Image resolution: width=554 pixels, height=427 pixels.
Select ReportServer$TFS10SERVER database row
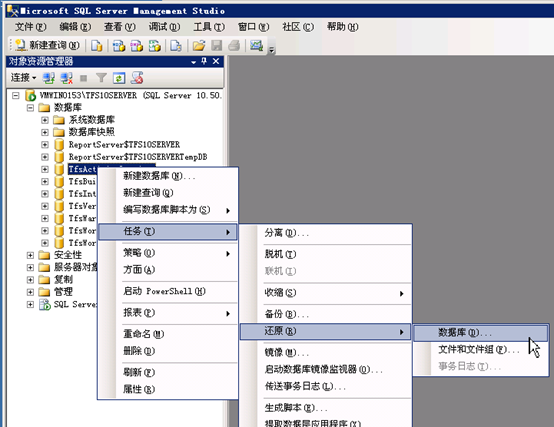124,144
